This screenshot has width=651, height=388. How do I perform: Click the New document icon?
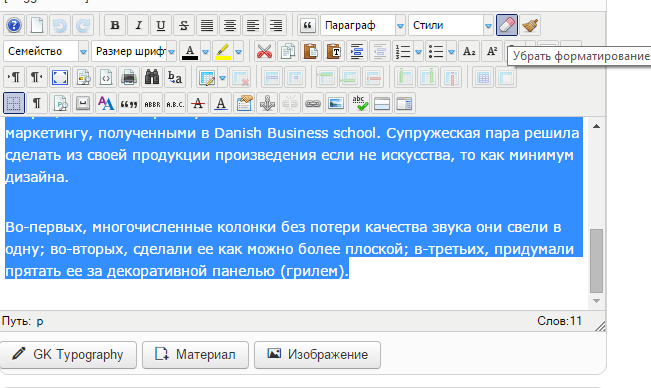(37, 25)
